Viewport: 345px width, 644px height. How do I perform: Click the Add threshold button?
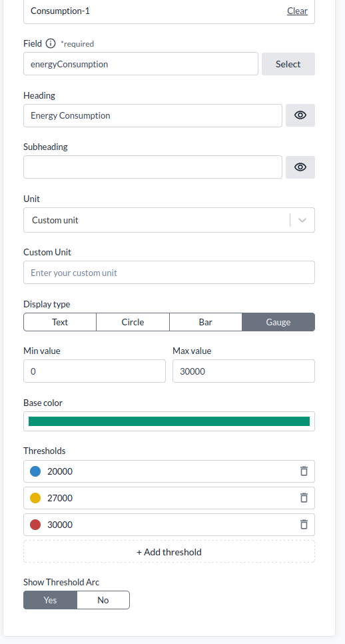[169, 552]
